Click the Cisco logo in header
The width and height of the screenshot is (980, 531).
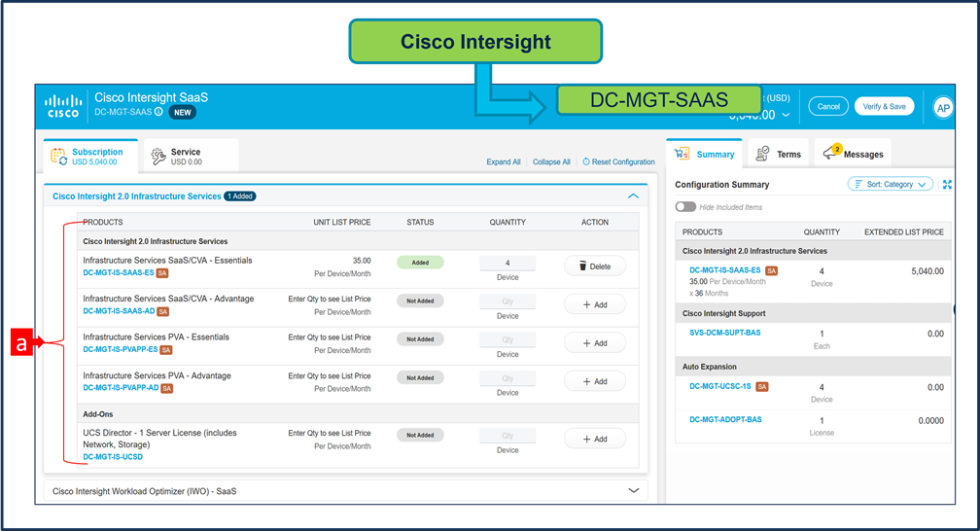63,106
